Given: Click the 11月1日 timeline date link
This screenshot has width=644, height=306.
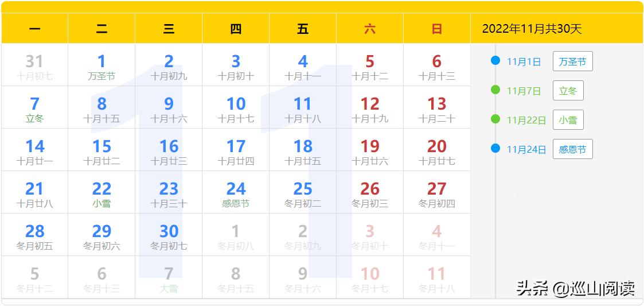Looking at the screenshot, I should [524, 61].
